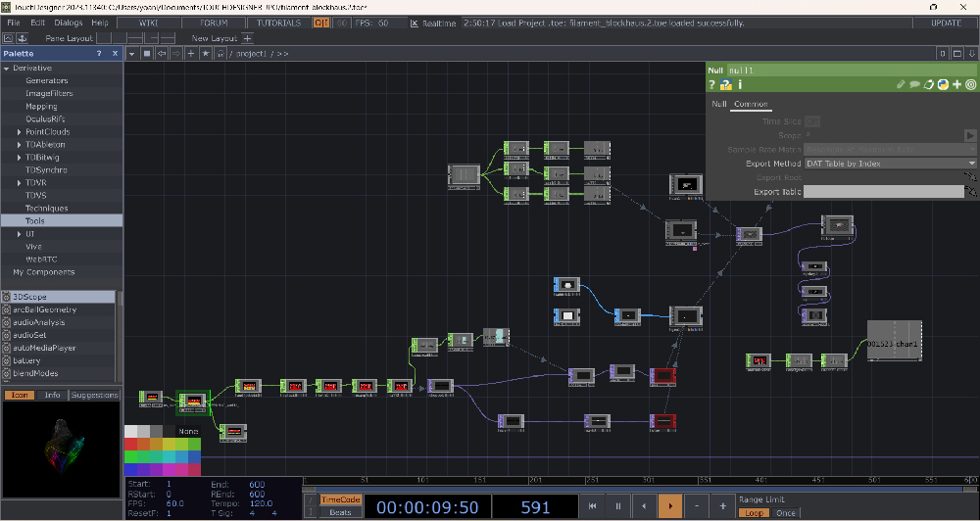Viewport: 980px width, 521px height.
Task: Open the comment bubble icon for null1
Action: [x=914, y=85]
